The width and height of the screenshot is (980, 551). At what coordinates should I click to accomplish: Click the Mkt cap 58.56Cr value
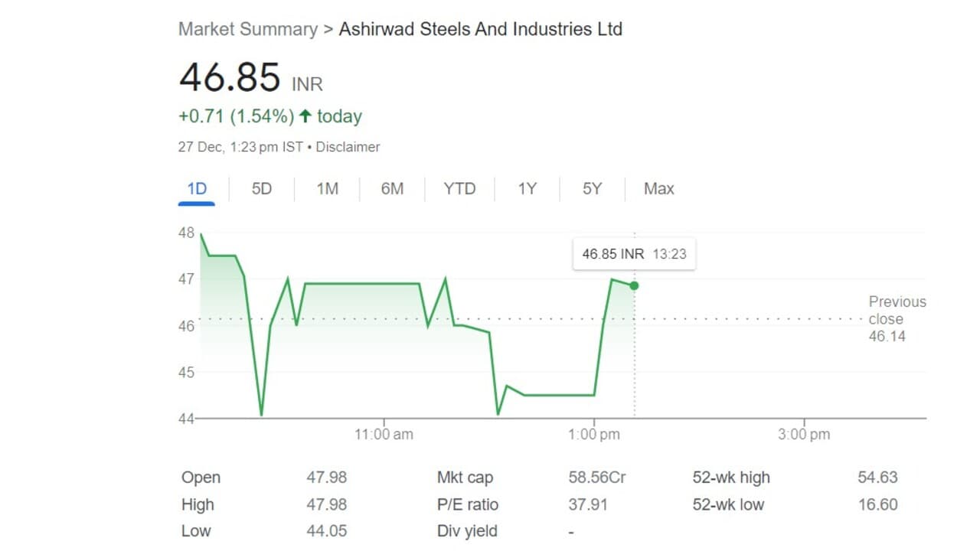[x=596, y=478]
